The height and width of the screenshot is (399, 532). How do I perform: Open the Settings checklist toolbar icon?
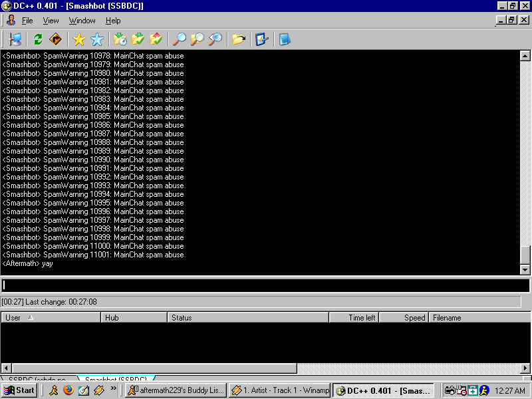(x=261, y=40)
